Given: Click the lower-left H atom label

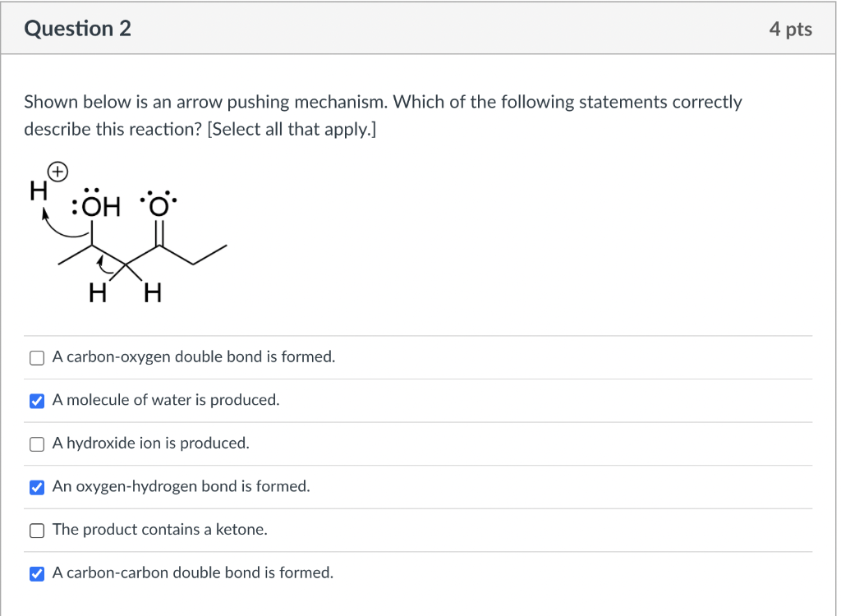Looking at the screenshot, I should point(98,293).
